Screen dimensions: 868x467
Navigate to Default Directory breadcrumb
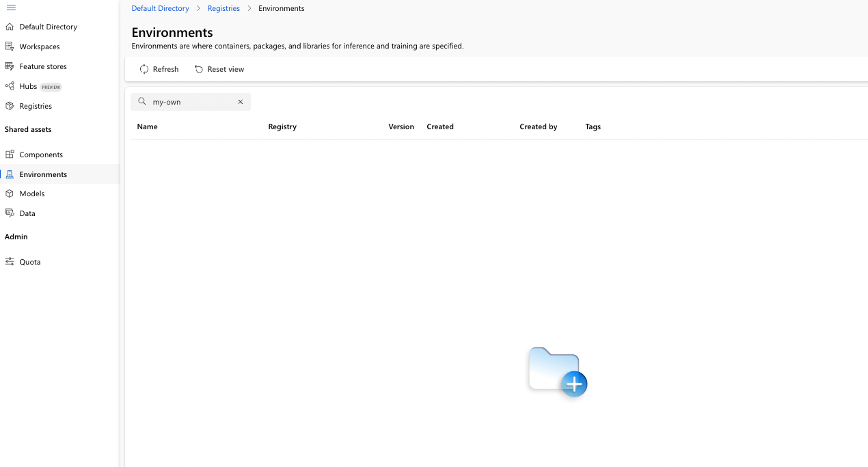pyautogui.click(x=160, y=8)
